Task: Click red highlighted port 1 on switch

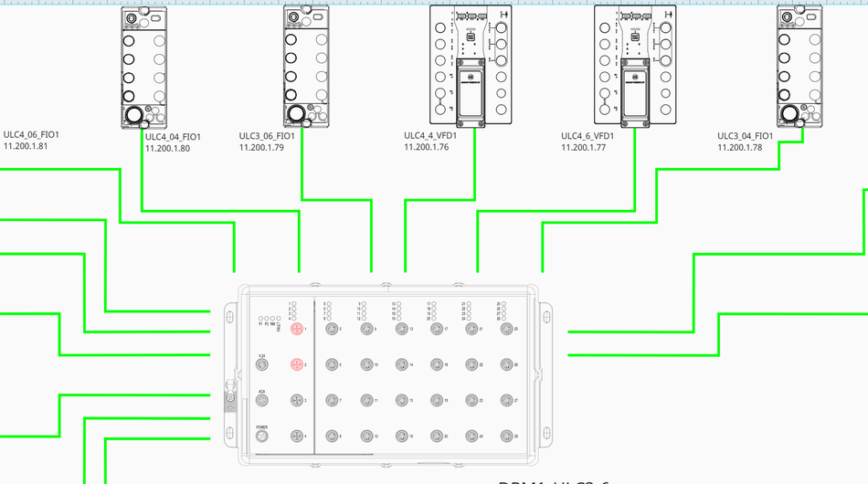Action: tap(296, 329)
